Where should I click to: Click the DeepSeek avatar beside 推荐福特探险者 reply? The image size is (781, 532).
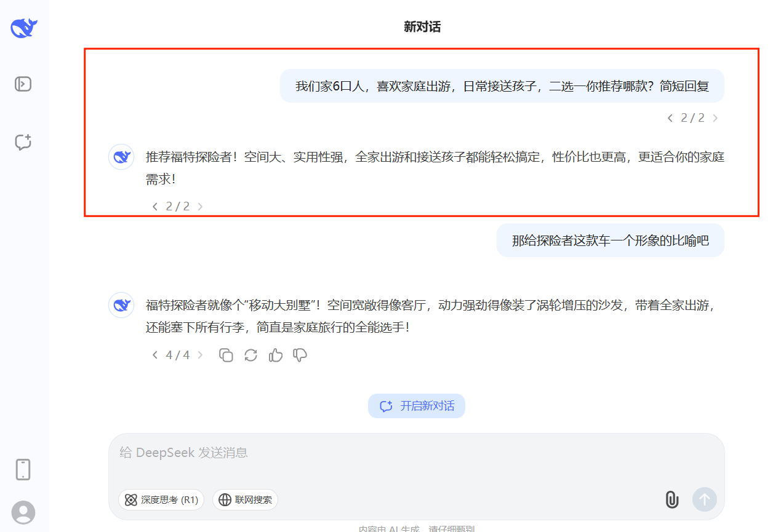point(121,157)
